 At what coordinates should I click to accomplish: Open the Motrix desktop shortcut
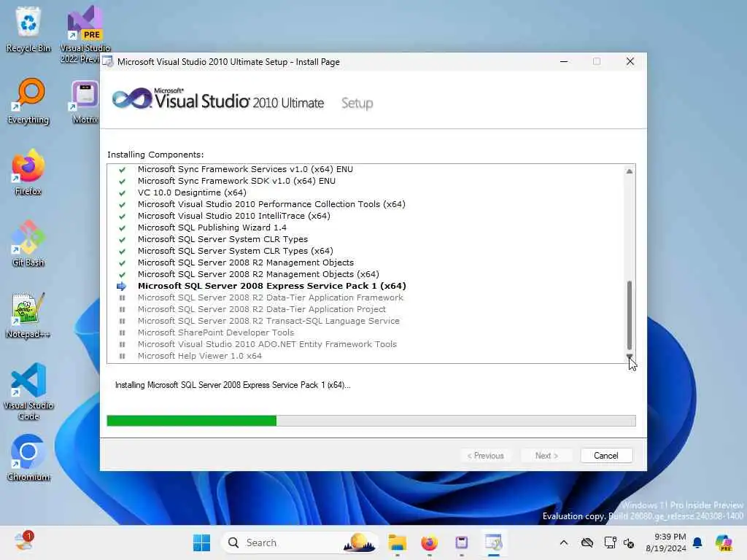(85, 101)
